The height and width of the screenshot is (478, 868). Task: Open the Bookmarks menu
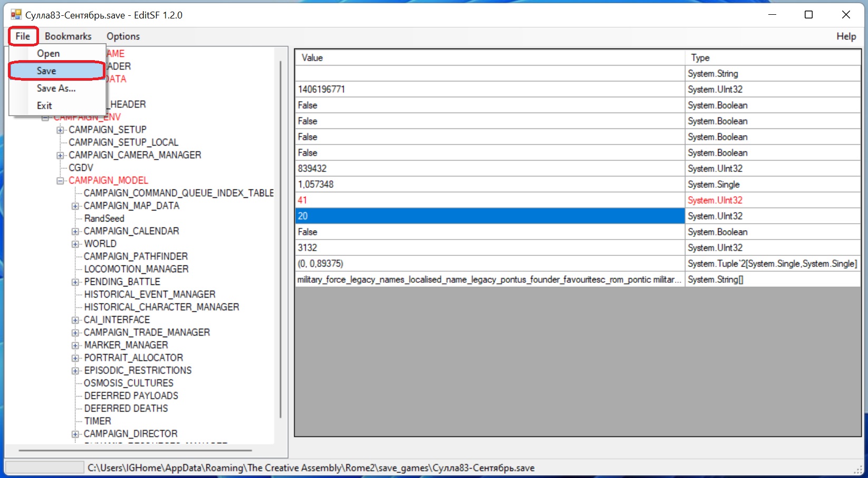pos(68,36)
